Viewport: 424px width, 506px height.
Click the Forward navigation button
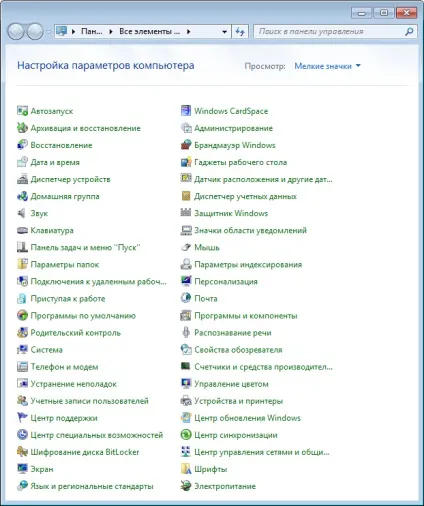pyautogui.click(x=35, y=32)
